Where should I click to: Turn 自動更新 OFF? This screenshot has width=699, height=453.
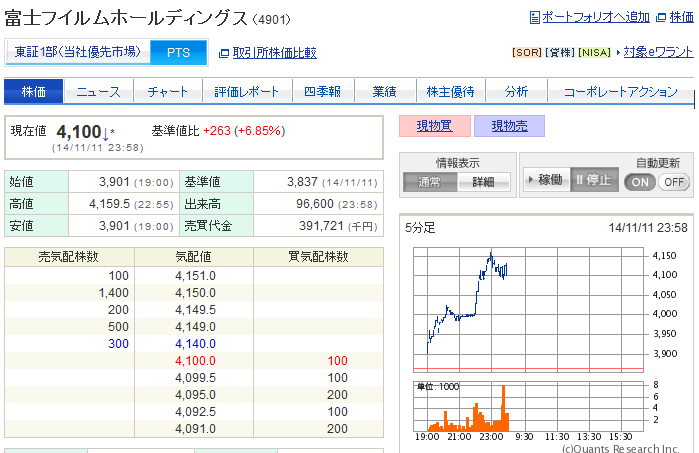[674, 182]
